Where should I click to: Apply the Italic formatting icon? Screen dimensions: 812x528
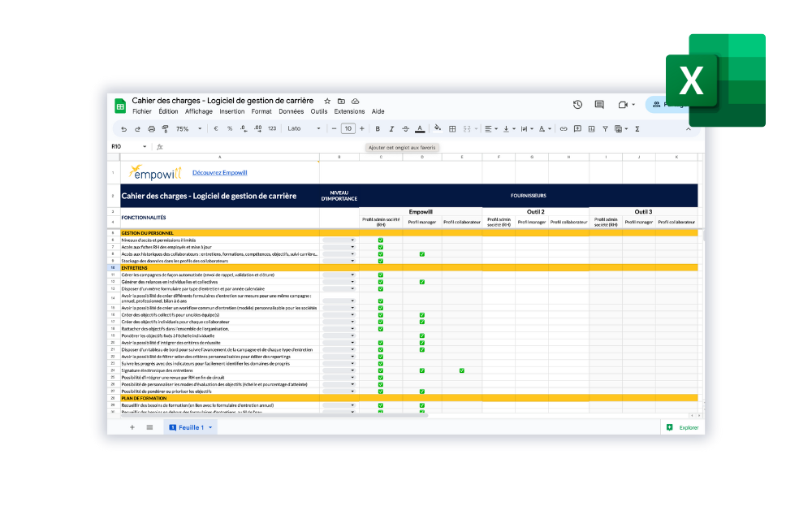[391, 128]
